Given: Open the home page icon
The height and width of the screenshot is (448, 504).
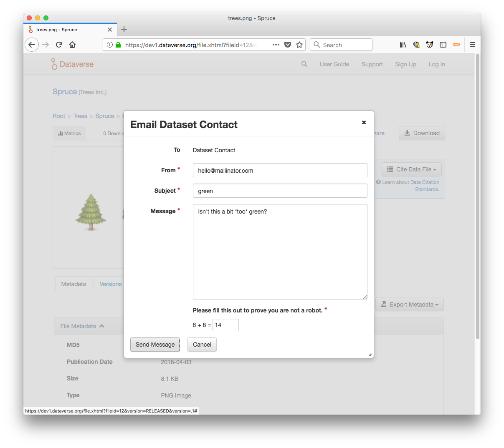Looking at the screenshot, I should (x=72, y=45).
